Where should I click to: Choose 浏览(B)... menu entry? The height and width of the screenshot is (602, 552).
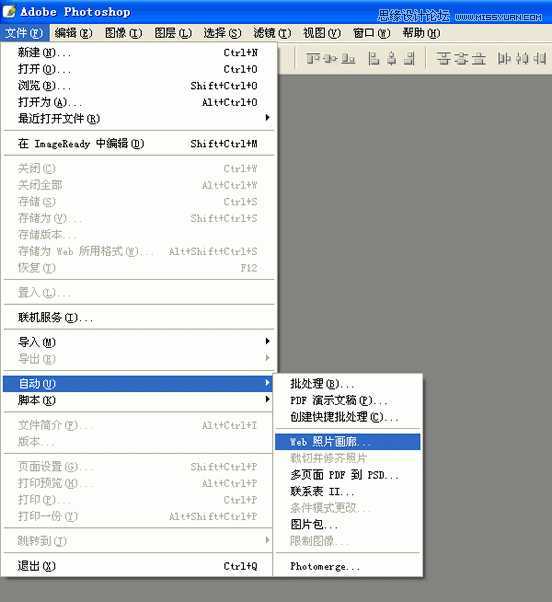click(x=137, y=86)
